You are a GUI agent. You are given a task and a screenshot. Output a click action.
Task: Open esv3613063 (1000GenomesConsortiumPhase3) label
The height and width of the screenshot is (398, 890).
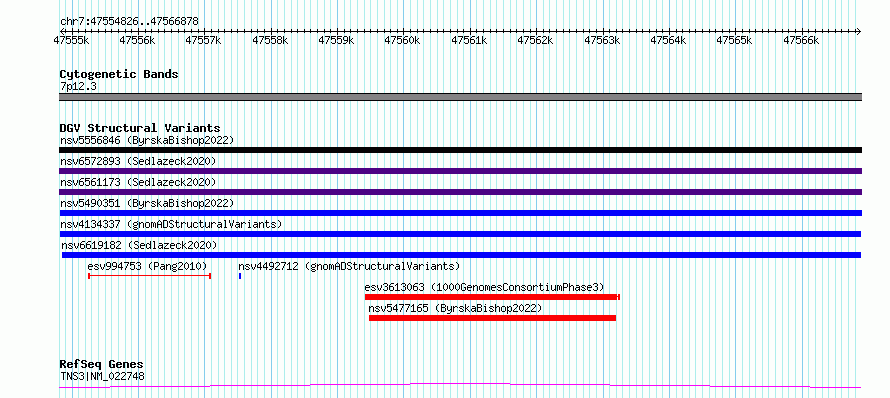485,287
